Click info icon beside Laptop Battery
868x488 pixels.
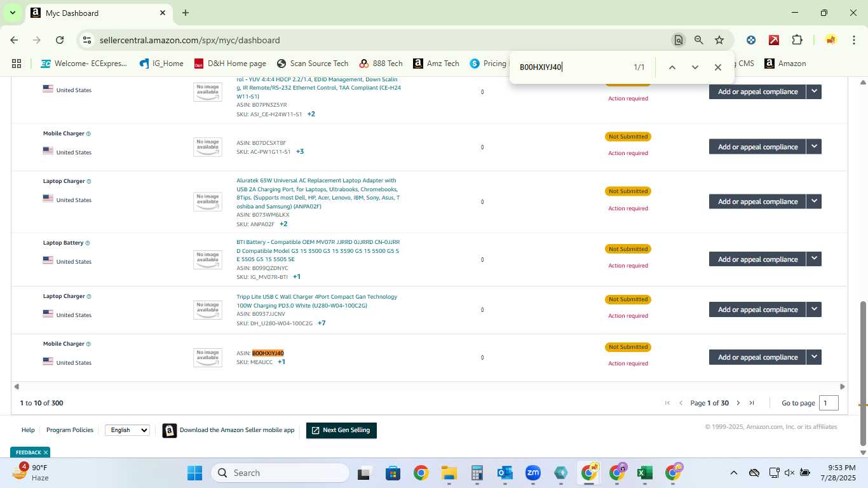(x=88, y=243)
